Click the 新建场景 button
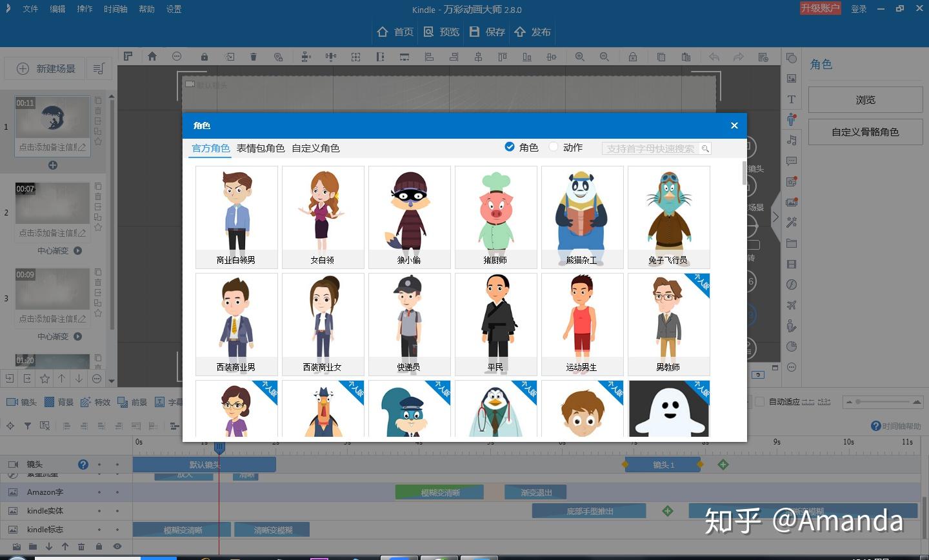This screenshot has height=560, width=929. (46, 68)
